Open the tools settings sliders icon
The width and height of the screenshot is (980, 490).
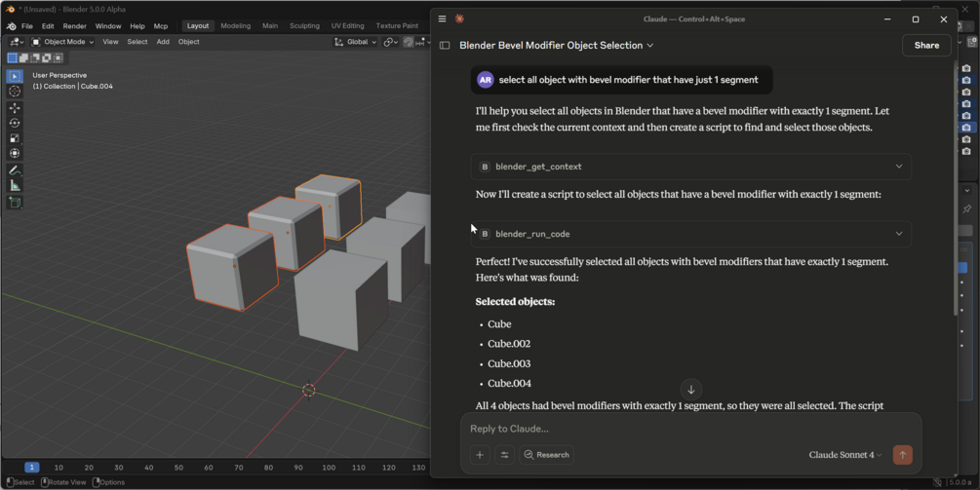(504, 455)
